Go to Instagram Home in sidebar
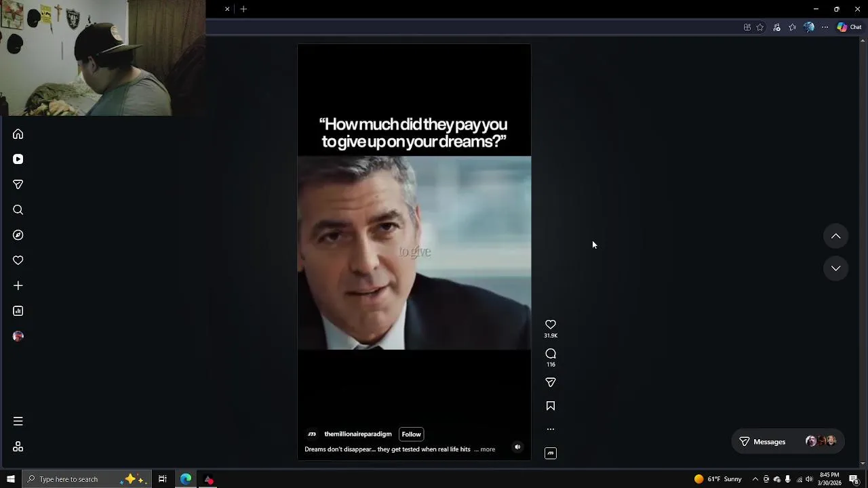Screen dimensions: 868x488 click(18, 134)
